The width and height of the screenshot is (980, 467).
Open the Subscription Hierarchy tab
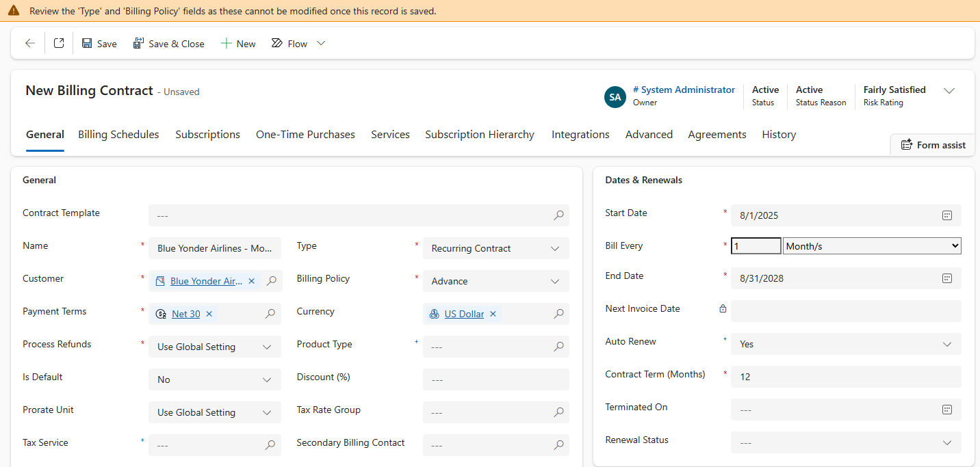[x=480, y=135]
